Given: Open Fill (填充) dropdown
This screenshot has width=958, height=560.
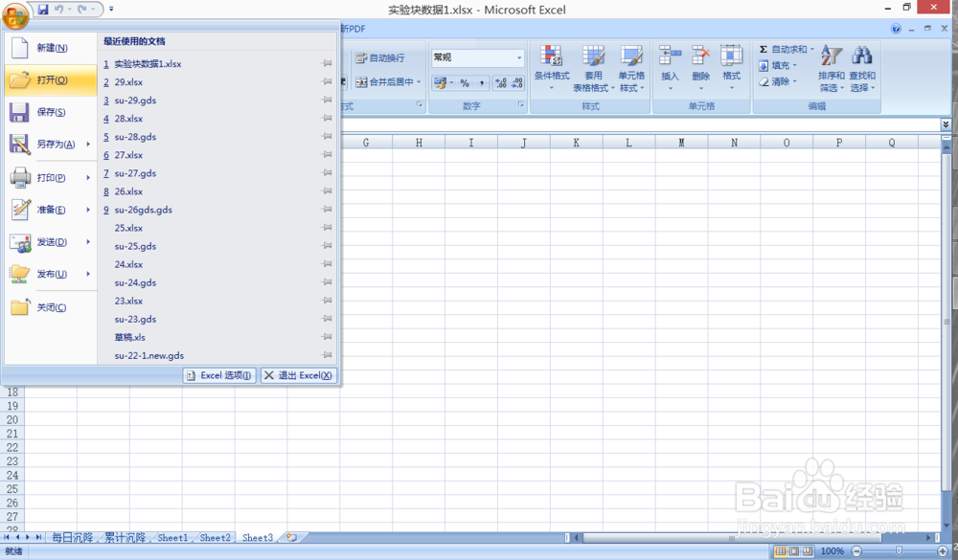Looking at the screenshot, I should click(778, 65).
